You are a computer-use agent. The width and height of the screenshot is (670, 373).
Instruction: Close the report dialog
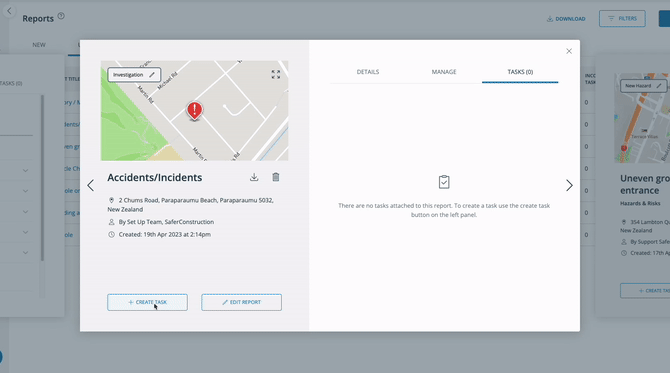[x=569, y=51]
